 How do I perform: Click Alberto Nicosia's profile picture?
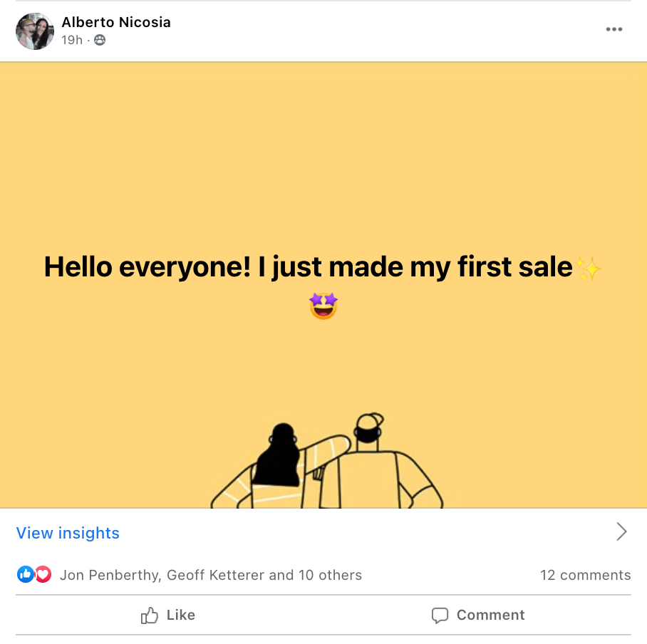pyautogui.click(x=35, y=31)
